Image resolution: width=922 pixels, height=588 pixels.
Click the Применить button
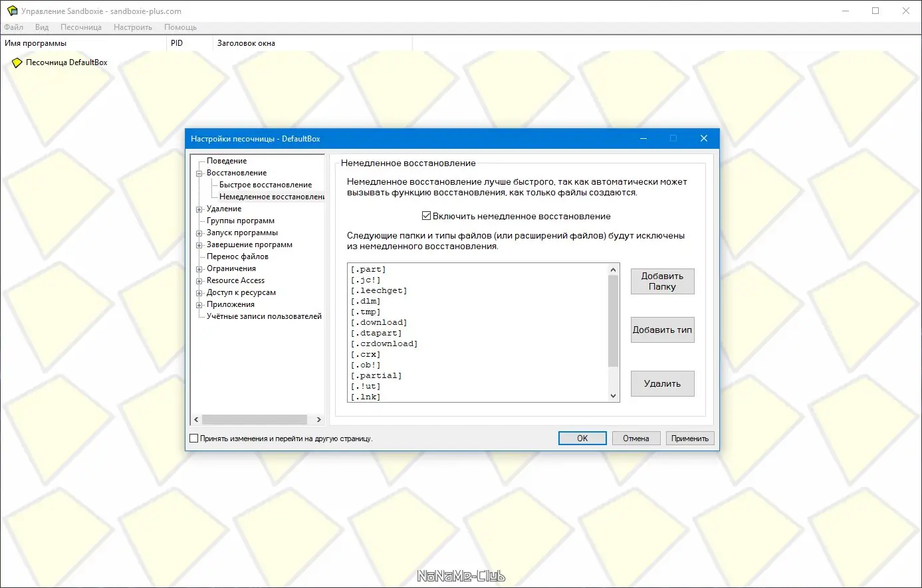pos(689,438)
